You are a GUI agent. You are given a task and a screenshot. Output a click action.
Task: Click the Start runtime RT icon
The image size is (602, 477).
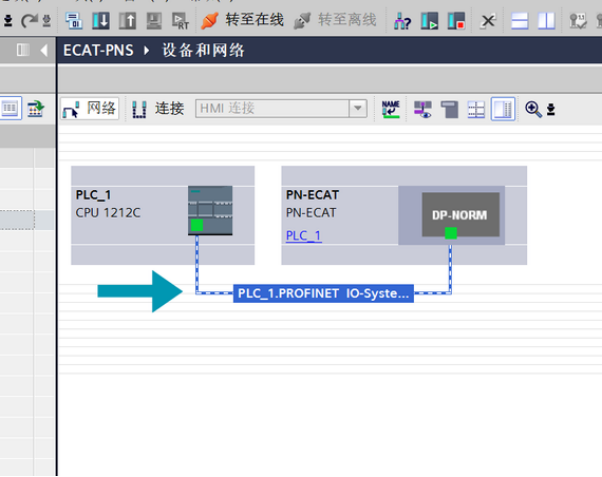[180, 21]
